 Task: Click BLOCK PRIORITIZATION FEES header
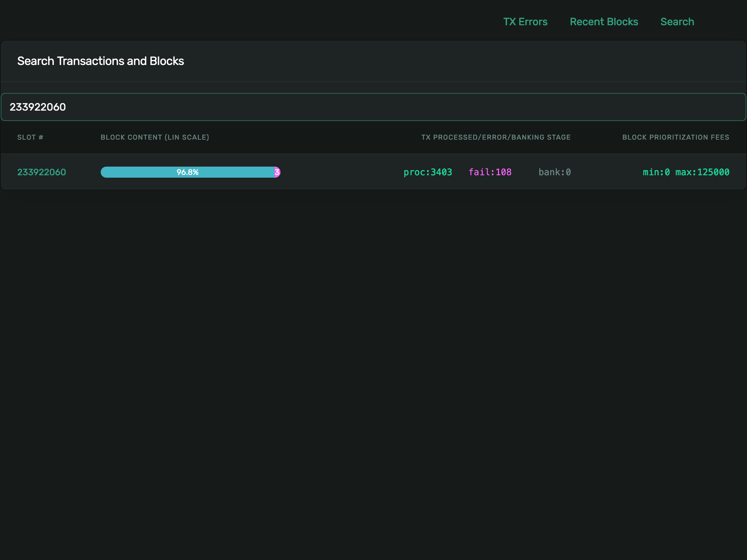click(x=676, y=137)
